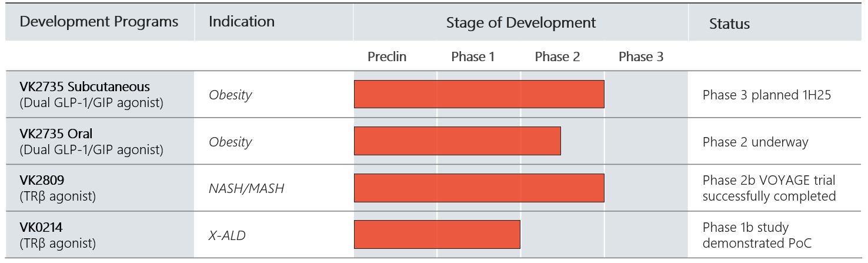Click the VK2735 Subcutaneous red progress bar
Image resolution: width=868 pixels, height=263 pixels.
pyautogui.click(x=479, y=94)
